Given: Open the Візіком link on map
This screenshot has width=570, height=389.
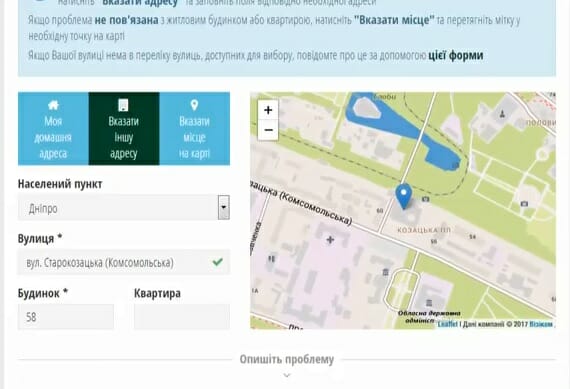Looking at the screenshot, I should (541, 324).
